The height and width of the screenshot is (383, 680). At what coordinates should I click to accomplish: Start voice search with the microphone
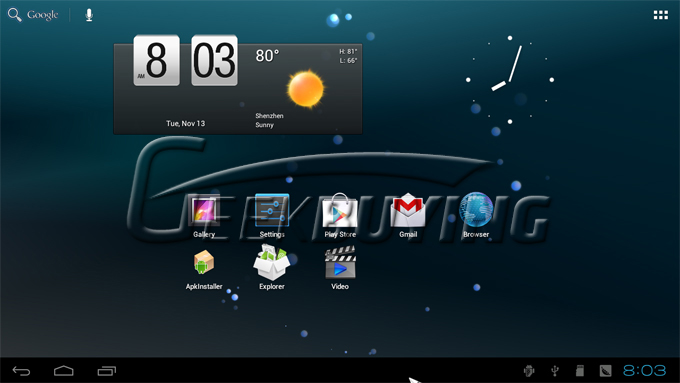tap(89, 15)
